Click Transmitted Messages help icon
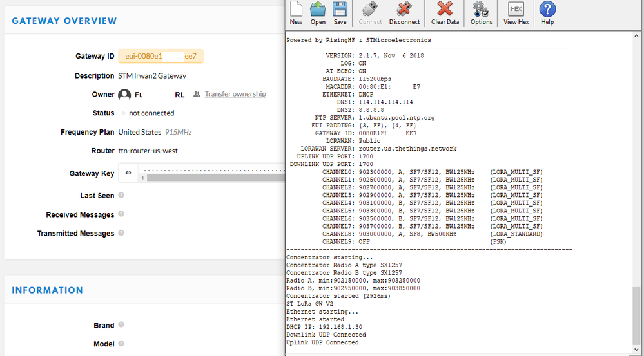 [121, 233]
